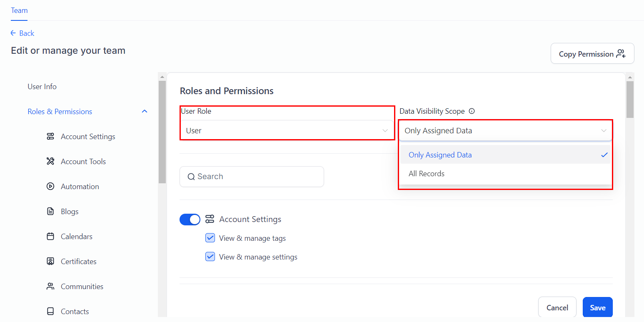Click the permissions Search field
This screenshot has width=644, height=322.
(252, 177)
